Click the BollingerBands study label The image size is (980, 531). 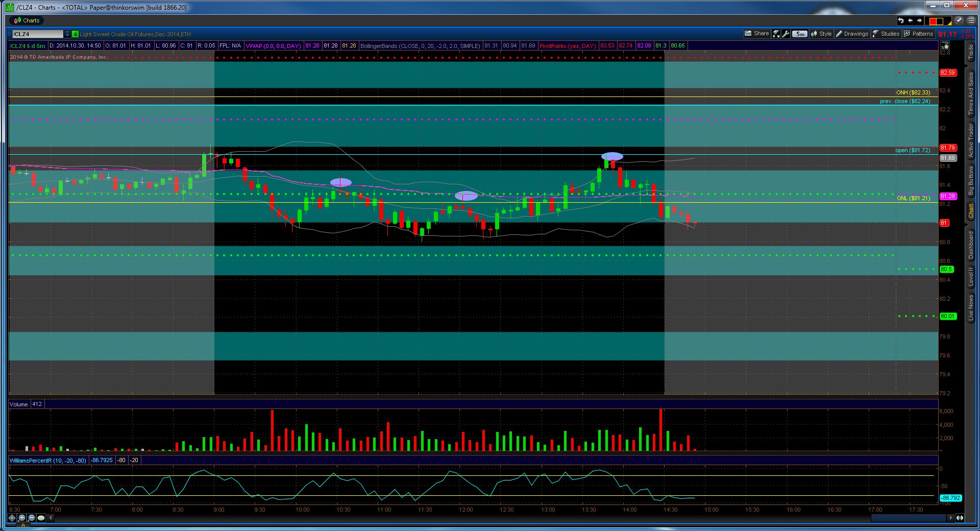(x=420, y=46)
